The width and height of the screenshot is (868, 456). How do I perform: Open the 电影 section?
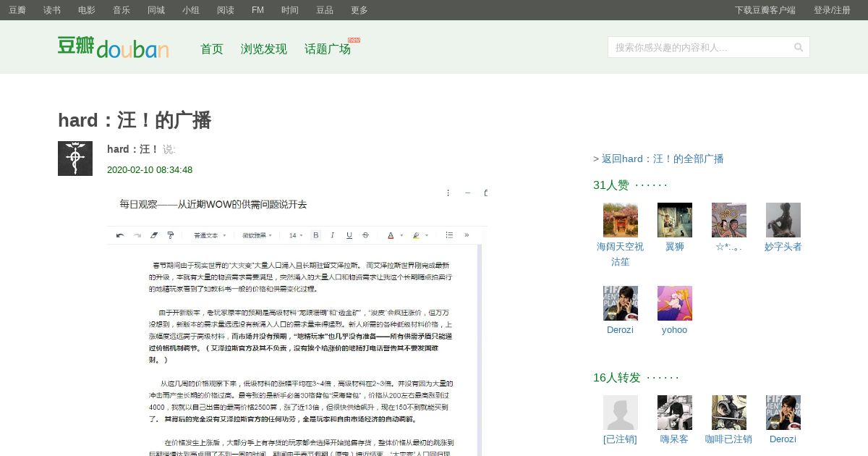[x=87, y=10]
